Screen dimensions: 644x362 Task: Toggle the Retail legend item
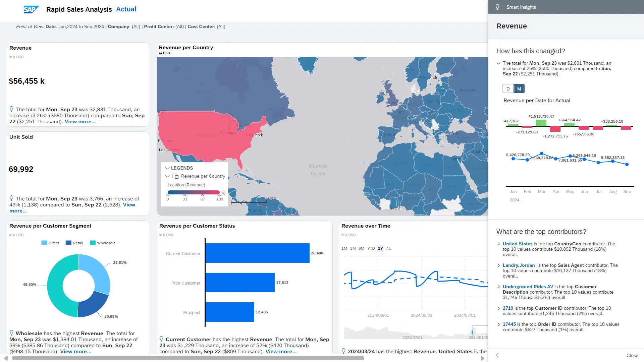click(74, 243)
